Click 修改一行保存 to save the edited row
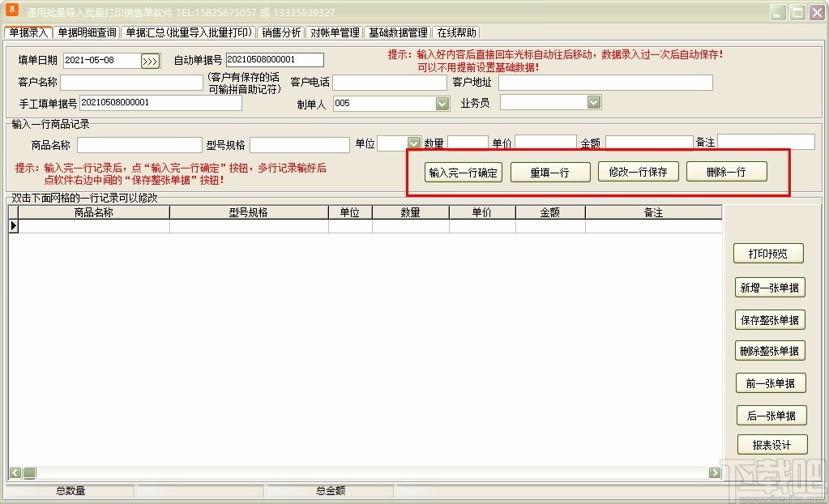 pyautogui.click(x=639, y=172)
